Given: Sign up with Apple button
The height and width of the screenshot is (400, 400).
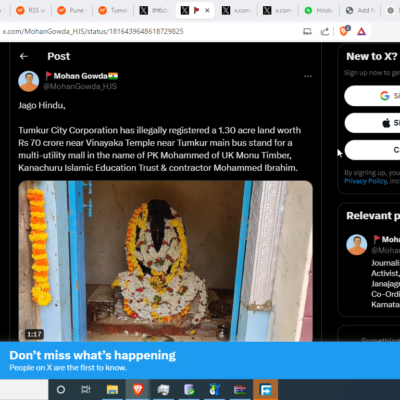Looking at the screenshot, I should pos(372,123).
